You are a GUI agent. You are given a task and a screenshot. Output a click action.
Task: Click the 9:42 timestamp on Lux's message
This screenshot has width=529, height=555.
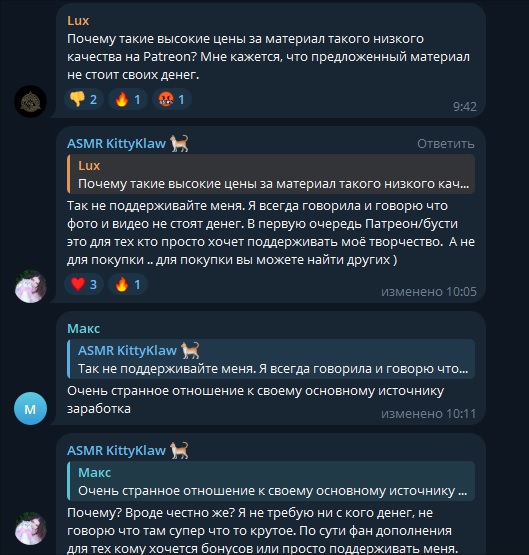[x=465, y=107]
